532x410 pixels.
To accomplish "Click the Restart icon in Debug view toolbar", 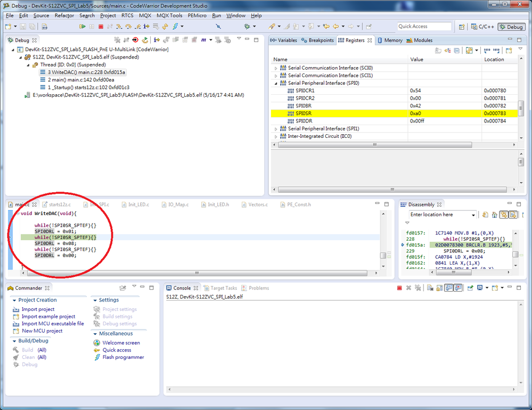I will tap(145, 40).
